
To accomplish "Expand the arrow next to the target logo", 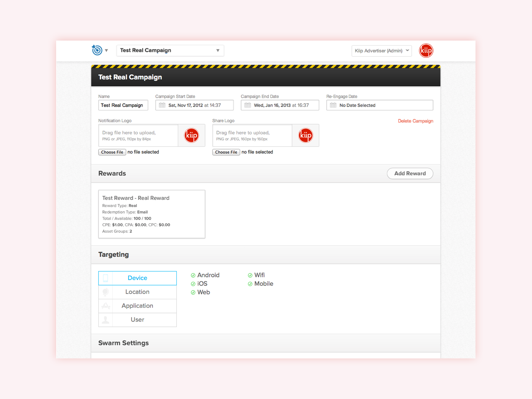I will (x=107, y=50).
